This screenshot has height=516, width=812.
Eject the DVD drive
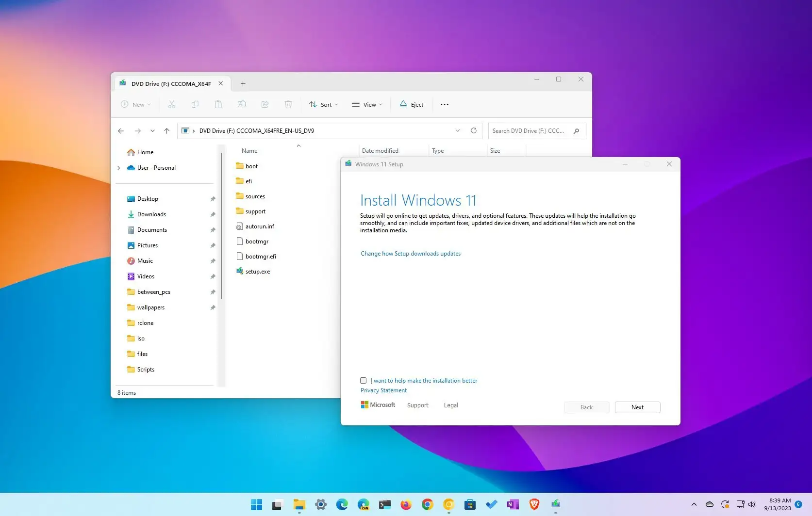click(x=412, y=104)
